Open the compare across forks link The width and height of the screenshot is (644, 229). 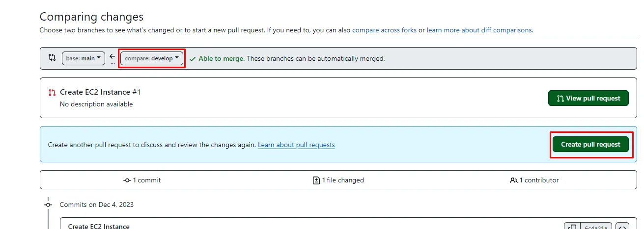point(384,30)
